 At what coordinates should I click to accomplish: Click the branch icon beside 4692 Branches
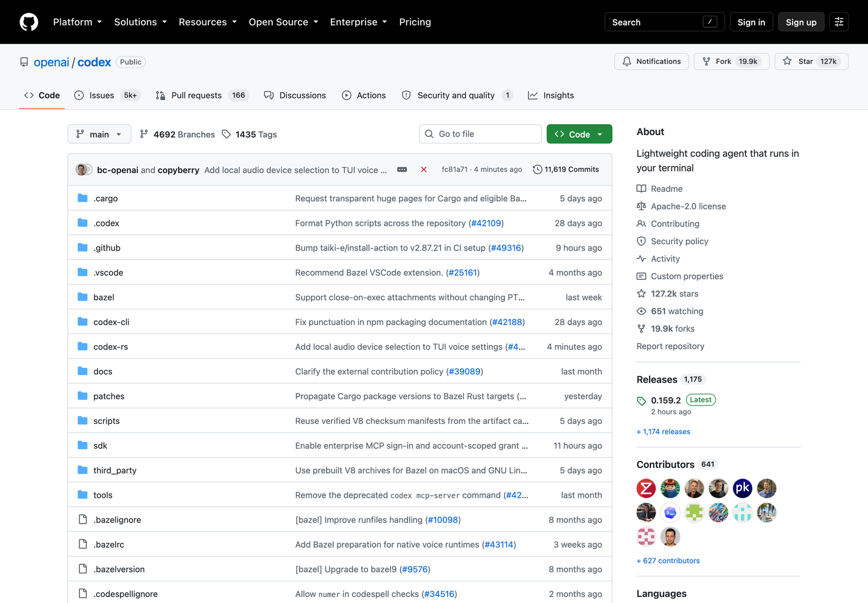[x=144, y=134]
